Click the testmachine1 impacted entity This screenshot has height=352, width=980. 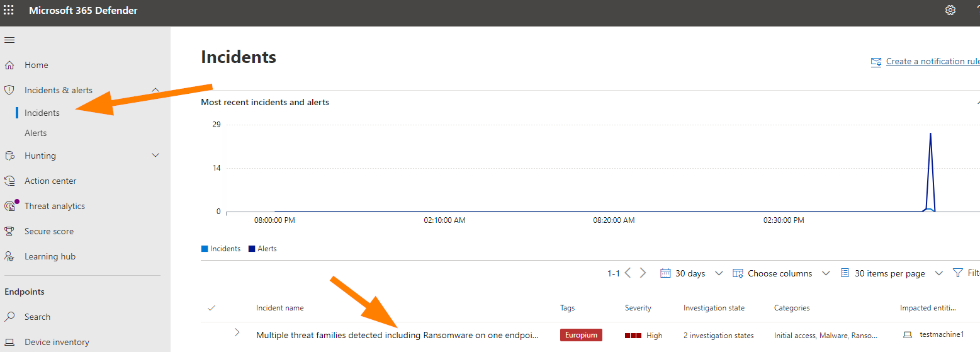(x=941, y=335)
